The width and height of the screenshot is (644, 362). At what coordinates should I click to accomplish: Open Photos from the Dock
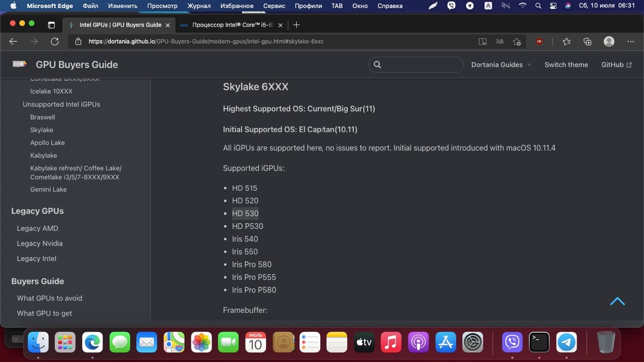click(x=201, y=342)
